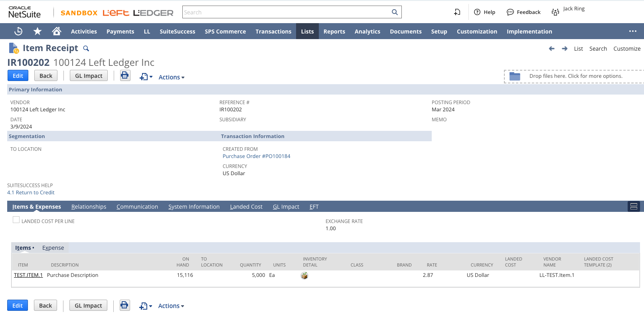
Task: Open the 4.1 Return to Credit link
Action: 31,192
